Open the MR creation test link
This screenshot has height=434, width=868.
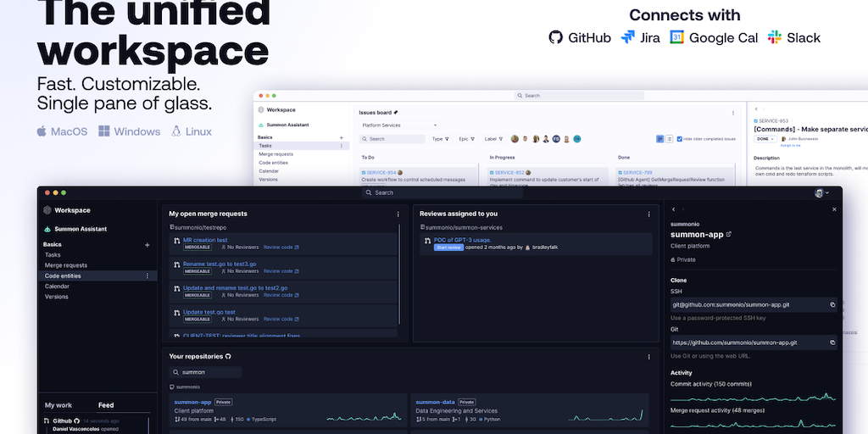click(x=205, y=240)
